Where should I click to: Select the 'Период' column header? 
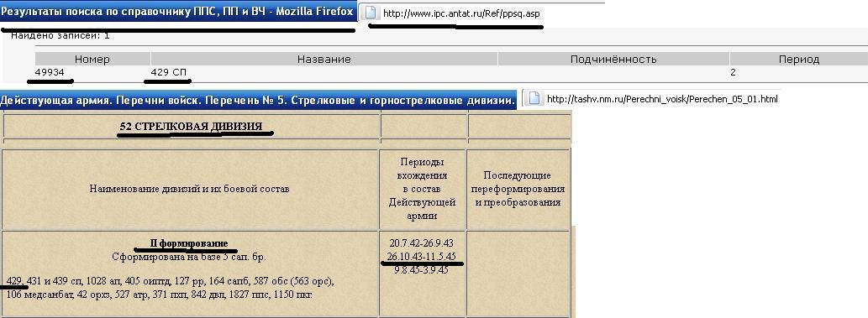point(799,60)
